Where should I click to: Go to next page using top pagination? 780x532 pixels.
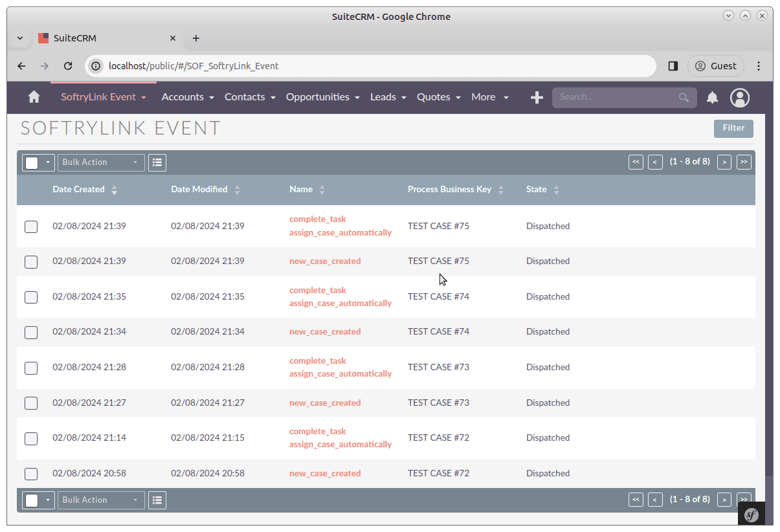point(724,162)
